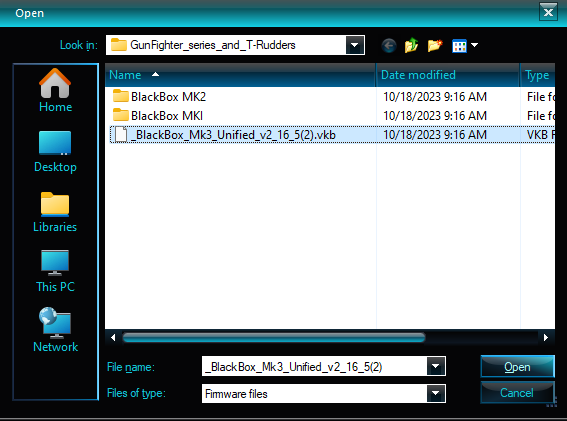
Task: Expand the Look in folder dropdown
Action: coord(354,45)
